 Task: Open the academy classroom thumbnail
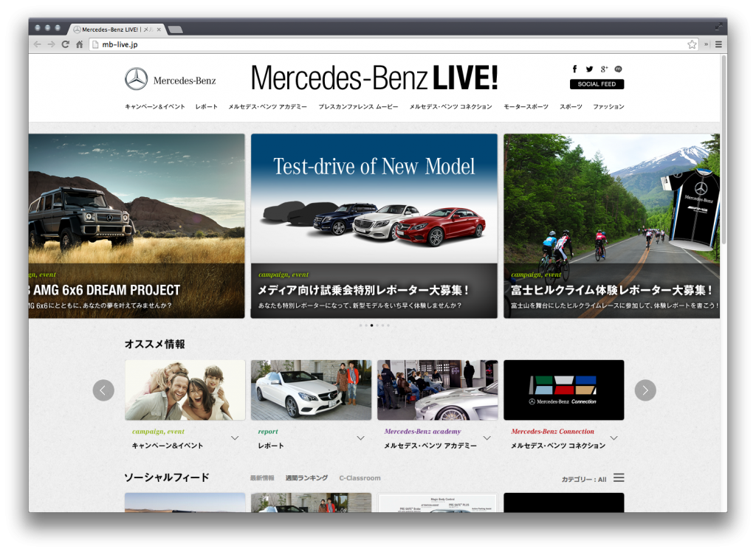(x=438, y=390)
